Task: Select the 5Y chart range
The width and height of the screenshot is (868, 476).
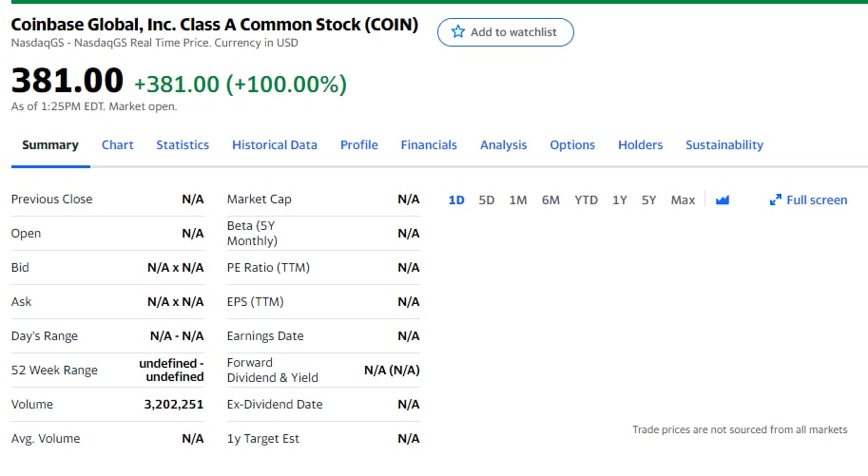Action: point(648,200)
